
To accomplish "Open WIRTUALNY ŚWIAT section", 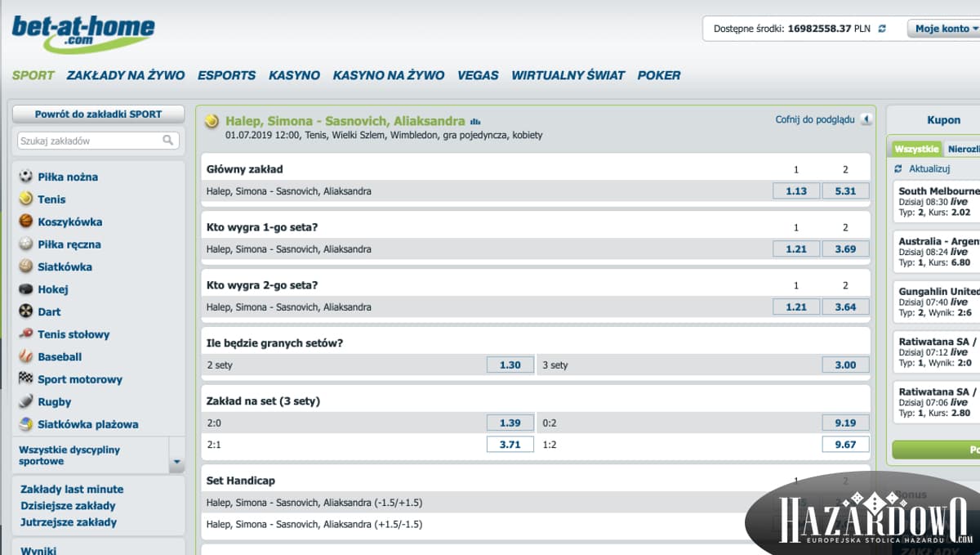I will 568,75.
